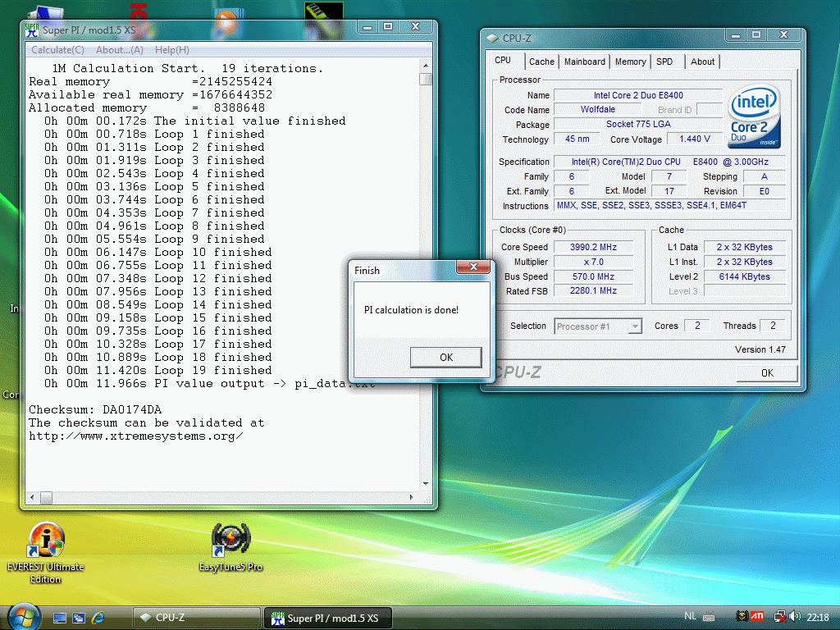Open the volume speaker tray icon
This screenshot has width=840, height=630.
[x=796, y=617]
